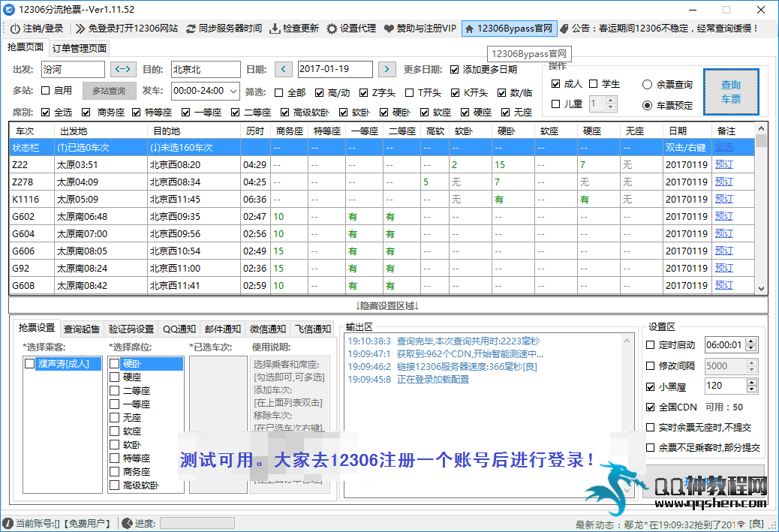Open the 发车 time range dropdown
779x532 pixels.
coord(233,91)
